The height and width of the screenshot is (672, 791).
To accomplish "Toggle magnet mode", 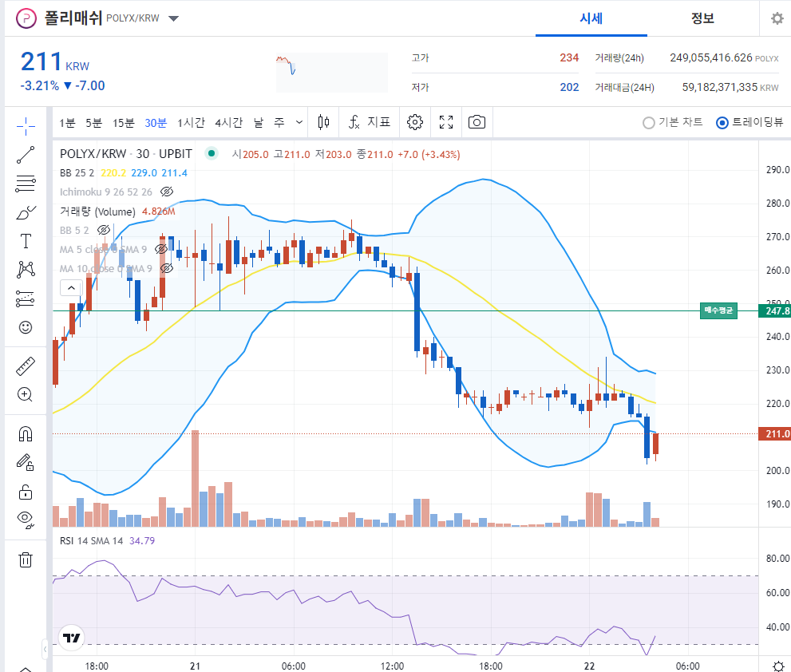I will tap(26, 434).
